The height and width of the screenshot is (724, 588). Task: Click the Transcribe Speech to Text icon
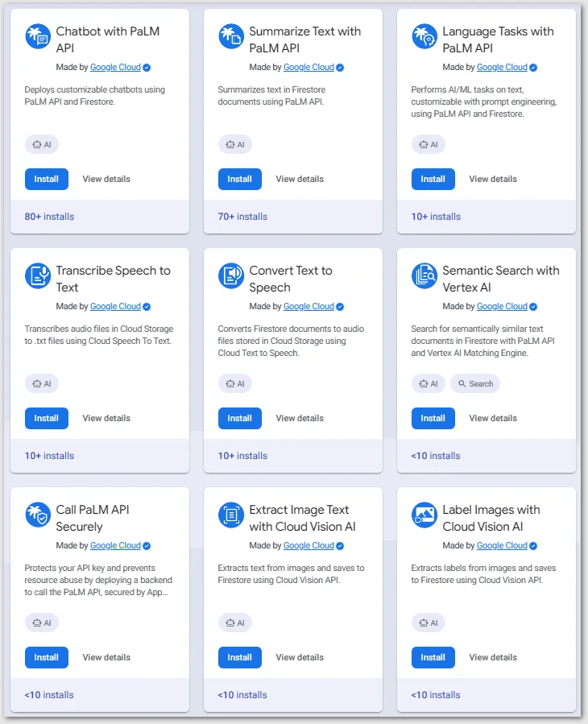click(x=38, y=275)
